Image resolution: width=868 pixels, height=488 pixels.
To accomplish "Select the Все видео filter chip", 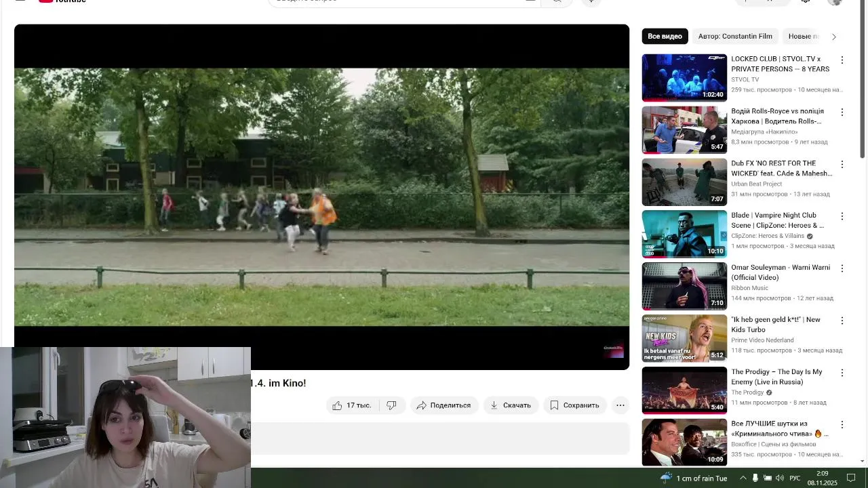I will (665, 37).
